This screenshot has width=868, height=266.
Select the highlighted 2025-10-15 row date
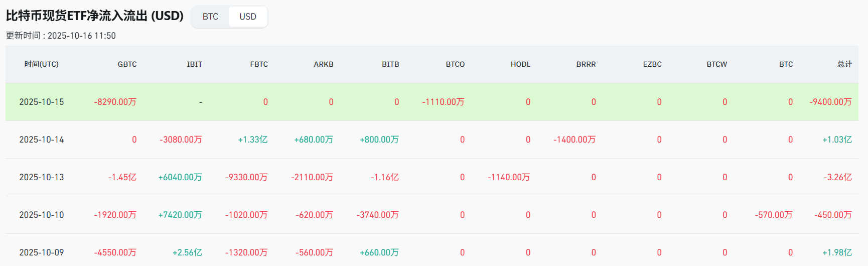(x=42, y=102)
